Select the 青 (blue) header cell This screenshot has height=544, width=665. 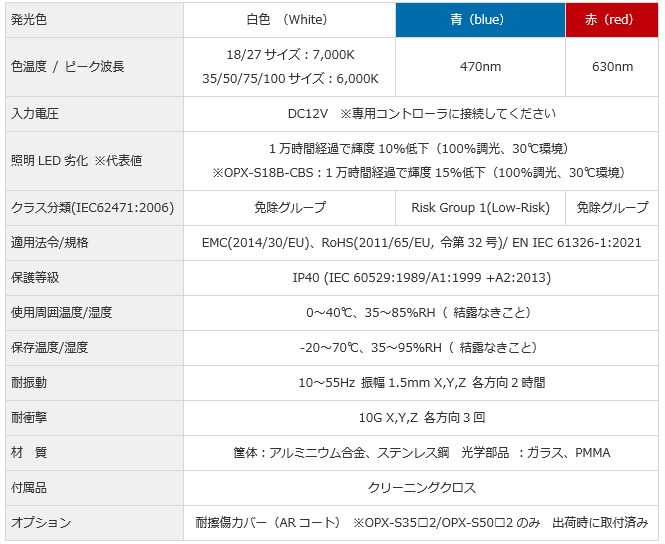(x=480, y=20)
